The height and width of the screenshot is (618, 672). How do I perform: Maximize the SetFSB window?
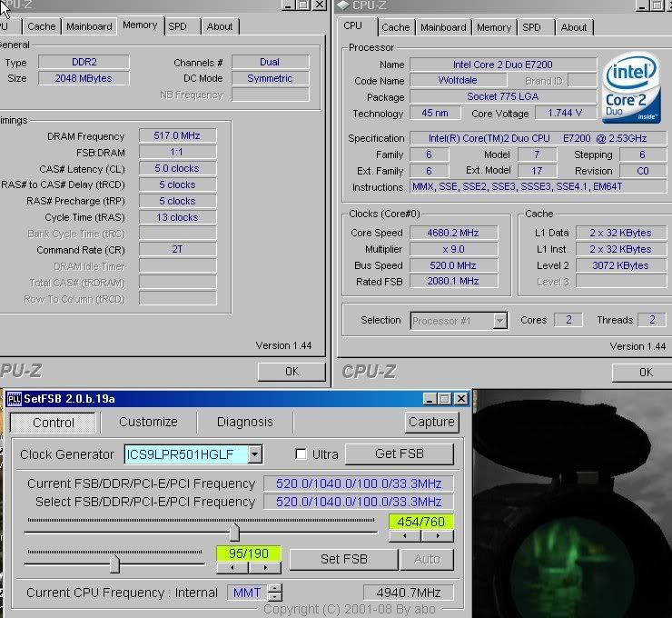[x=445, y=399]
